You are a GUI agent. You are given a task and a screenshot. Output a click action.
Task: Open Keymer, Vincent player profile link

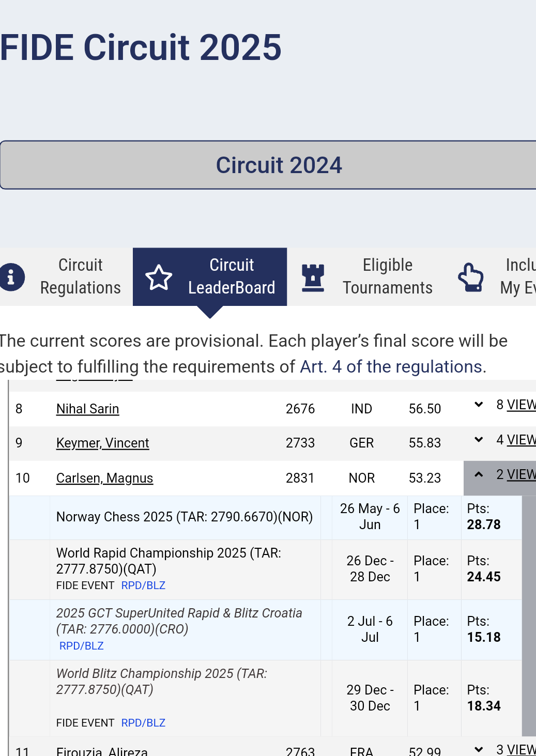click(x=102, y=443)
